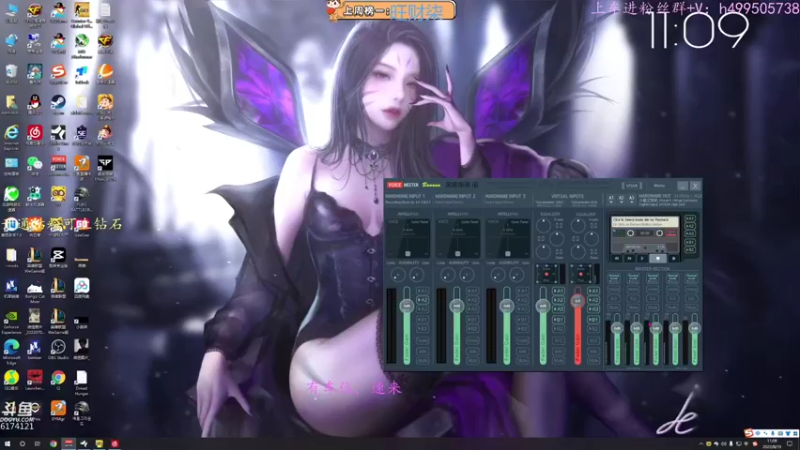Screen dimensions: 800x450
Task: Click Hardware Input 2 fader knob
Action: [x=457, y=306]
